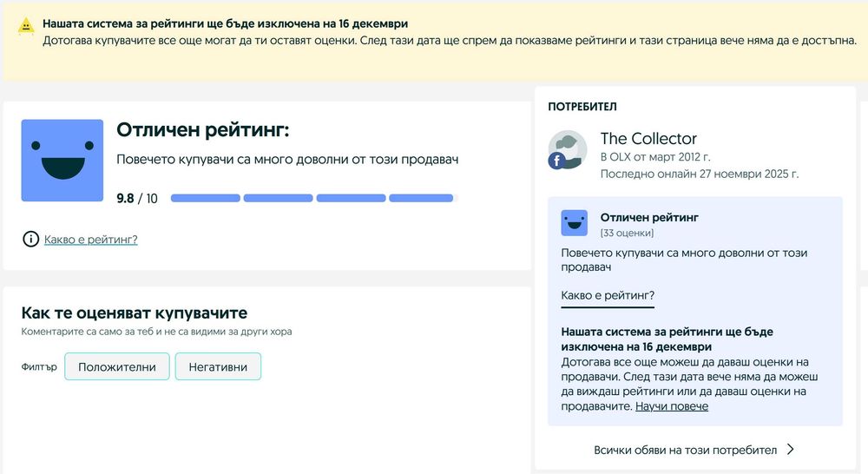
Task: Click the yellow warning triangle icon
Action: [27, 26]
